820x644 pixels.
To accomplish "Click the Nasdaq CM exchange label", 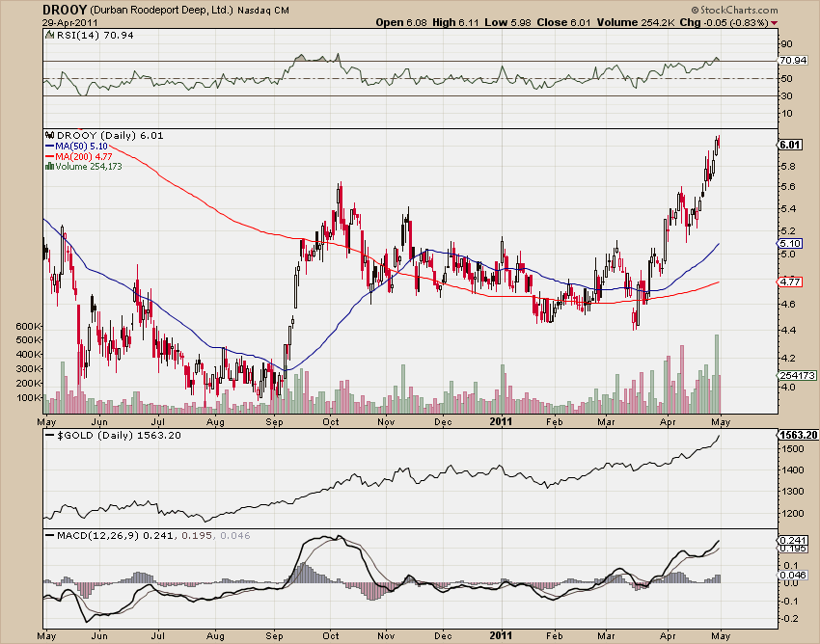I will 263,11.
